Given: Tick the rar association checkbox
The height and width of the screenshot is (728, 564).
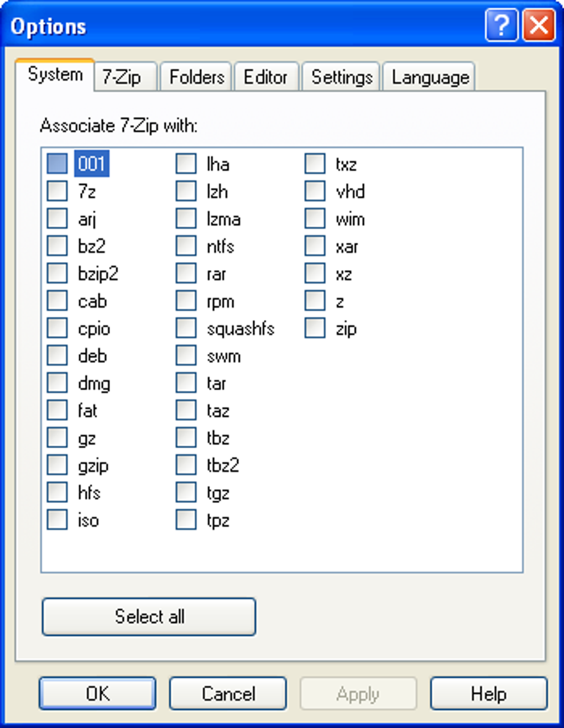Looking at the screenshot, I should (x=186, y=273).
